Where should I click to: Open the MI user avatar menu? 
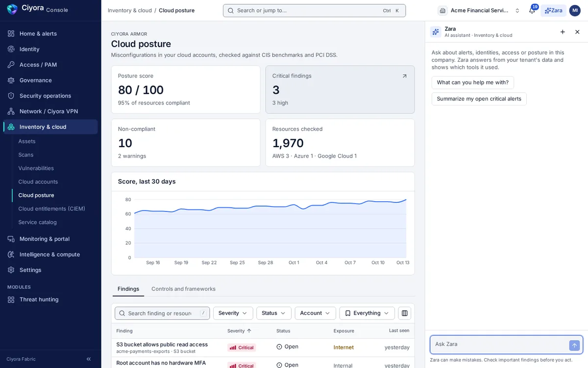(x=575, y=10)
